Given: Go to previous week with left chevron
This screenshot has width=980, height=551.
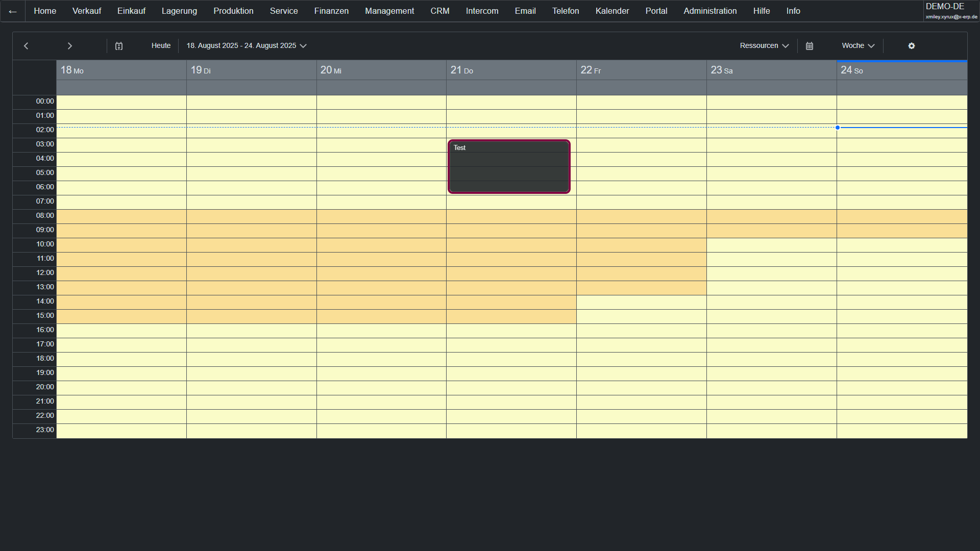Looking at the screenshot, I should [26, 46].
